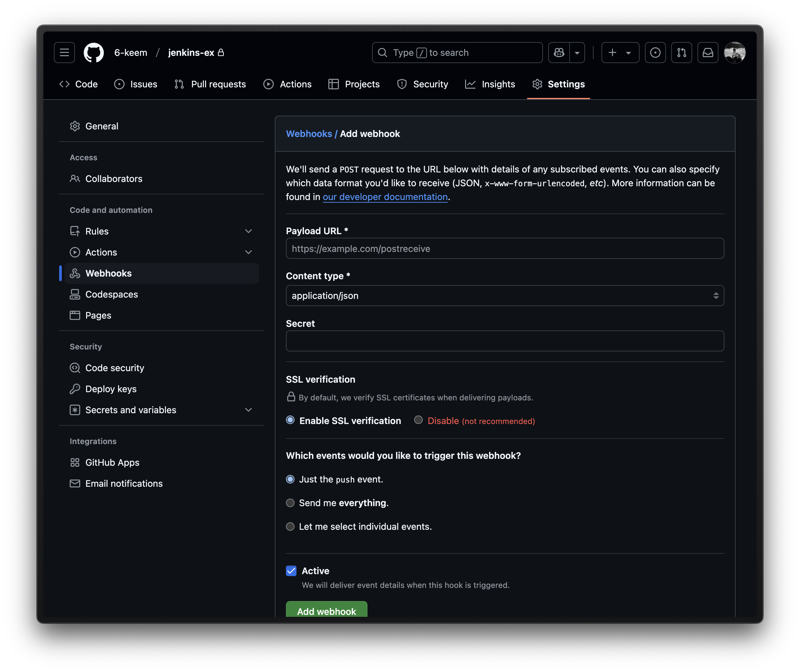Click the Actions tab play icon
Screen dimensions: 800x672
[x=268, y=84]
